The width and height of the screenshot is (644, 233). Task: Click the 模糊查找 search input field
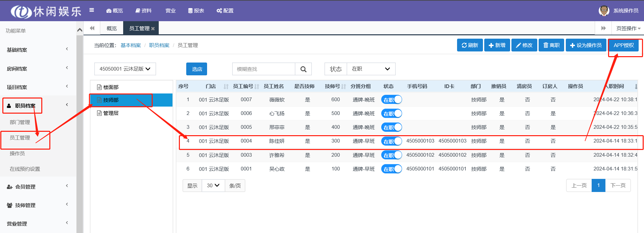pyautogui.click(x=263, y=69)
